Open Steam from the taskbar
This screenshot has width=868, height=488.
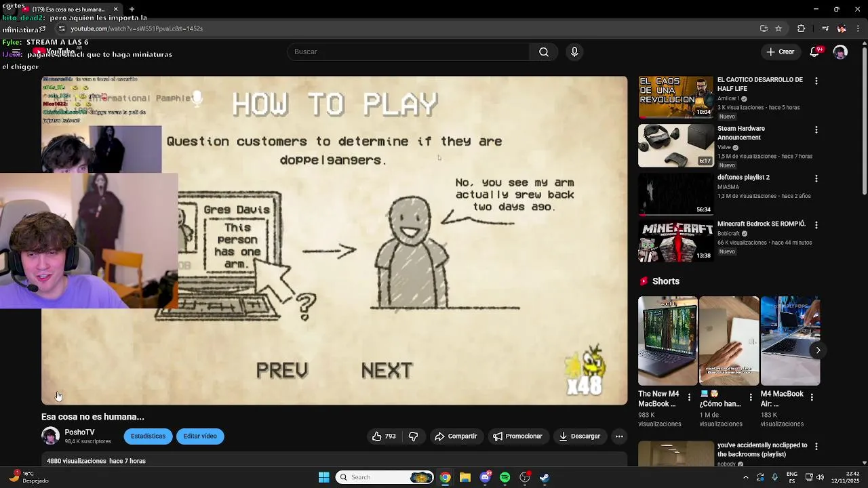(x=545, y=477)
